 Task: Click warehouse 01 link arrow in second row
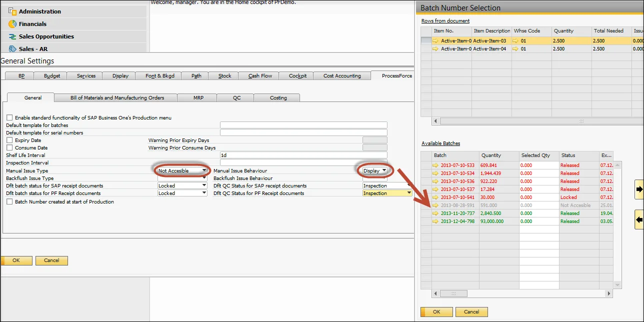(515, 49)
